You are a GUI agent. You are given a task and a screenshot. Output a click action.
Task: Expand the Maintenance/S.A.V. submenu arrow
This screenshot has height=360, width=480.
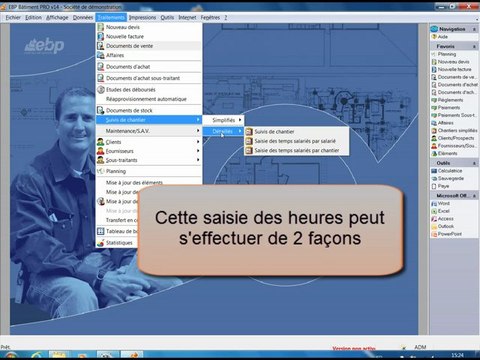pyautogui.click(x=198, y=131)
